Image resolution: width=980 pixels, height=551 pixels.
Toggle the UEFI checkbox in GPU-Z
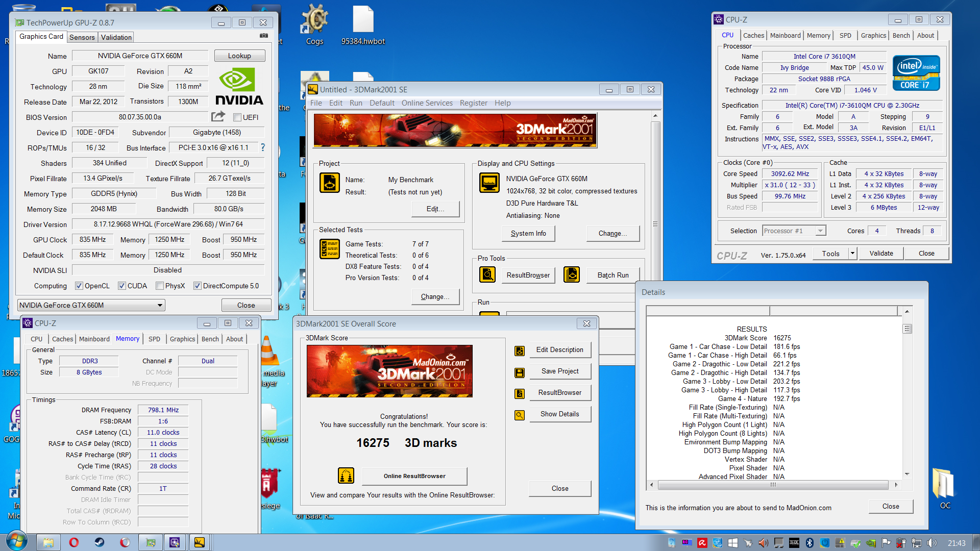[237, 117]
